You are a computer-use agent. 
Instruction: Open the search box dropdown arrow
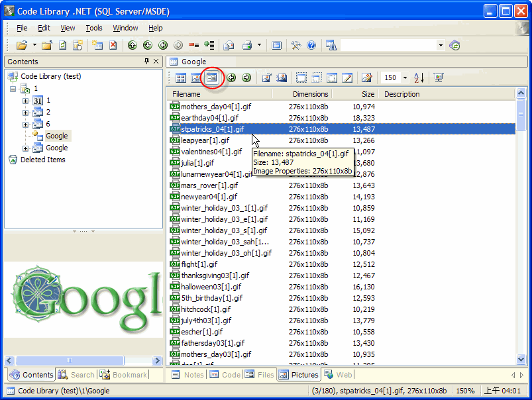click(x=441, y=45)
